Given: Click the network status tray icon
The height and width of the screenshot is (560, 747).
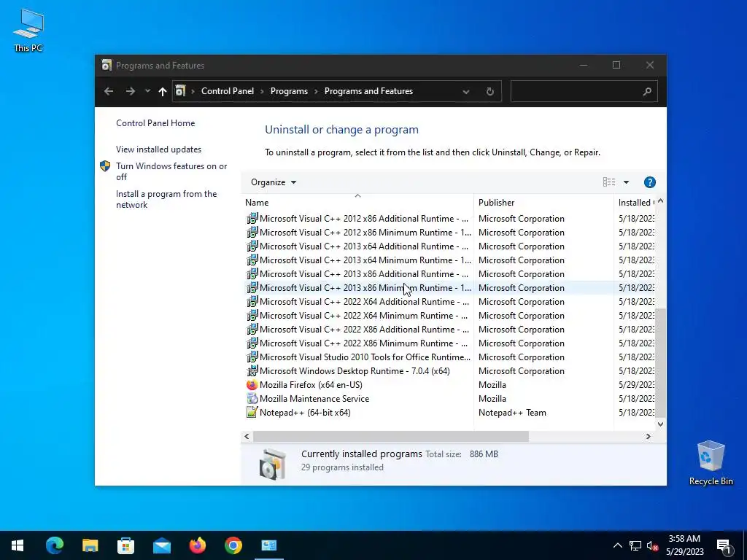Looking at the screenshot, I should (x=635, y=545).
